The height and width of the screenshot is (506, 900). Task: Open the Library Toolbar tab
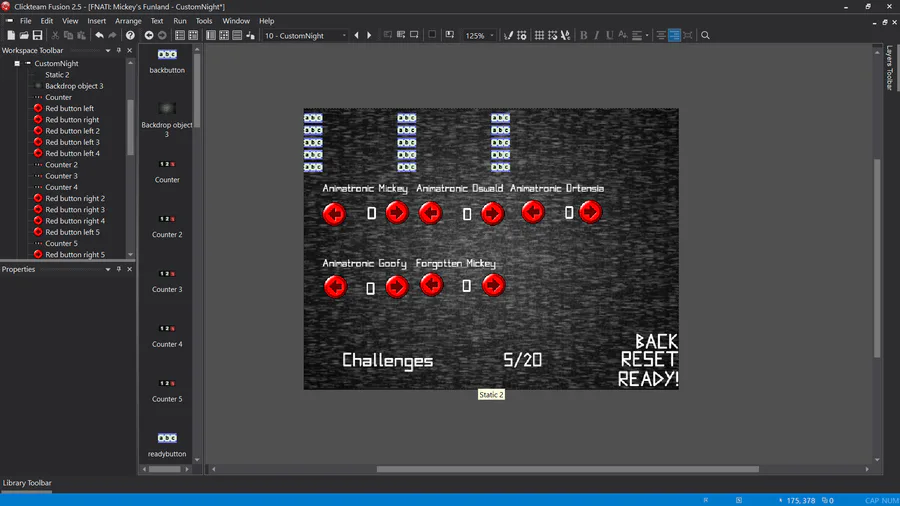point(27,483)
